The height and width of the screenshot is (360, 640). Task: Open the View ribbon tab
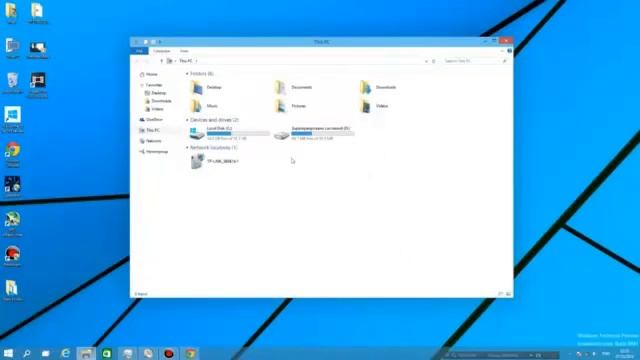tap(184, 51)
